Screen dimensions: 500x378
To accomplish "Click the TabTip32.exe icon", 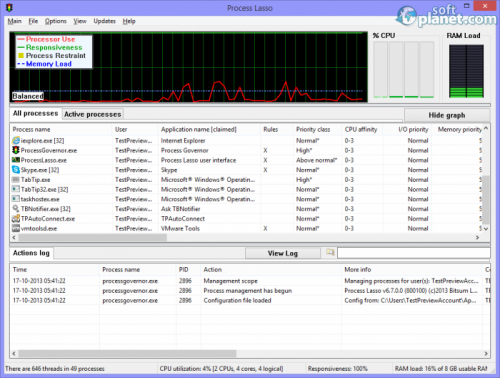I will 16,189.
